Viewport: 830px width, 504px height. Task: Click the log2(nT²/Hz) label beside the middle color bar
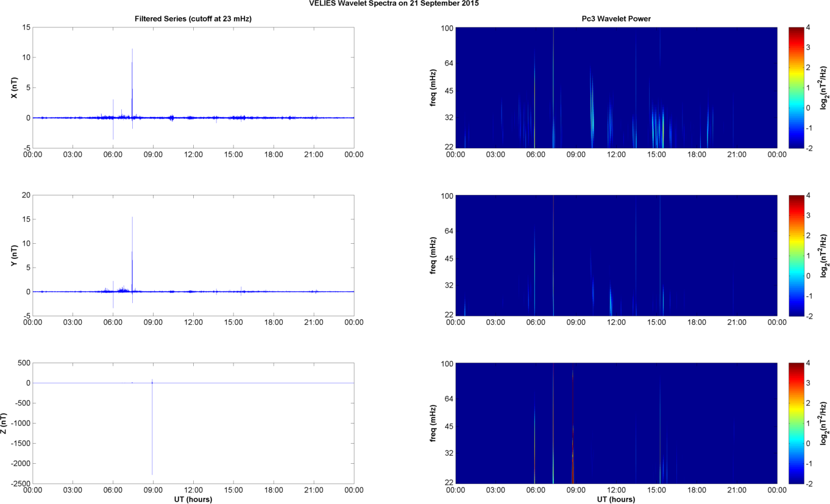(x=823, y=256)
